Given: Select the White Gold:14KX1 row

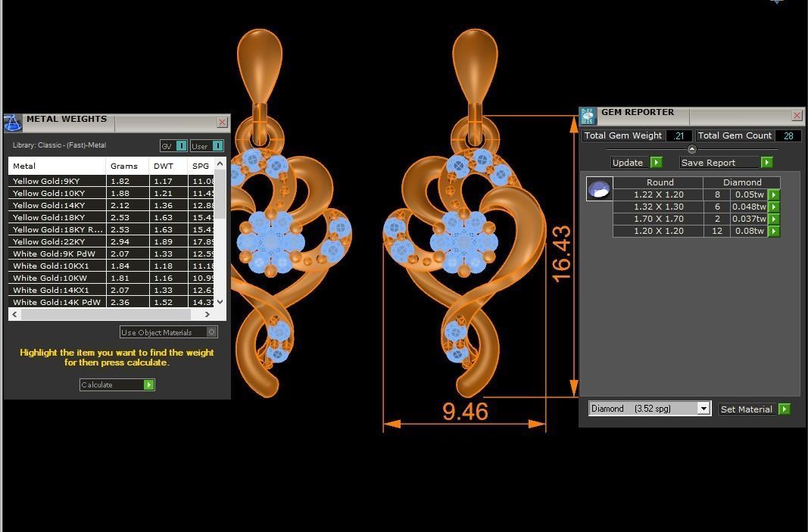Looking at the screenshot, I should tap(111, 290).
